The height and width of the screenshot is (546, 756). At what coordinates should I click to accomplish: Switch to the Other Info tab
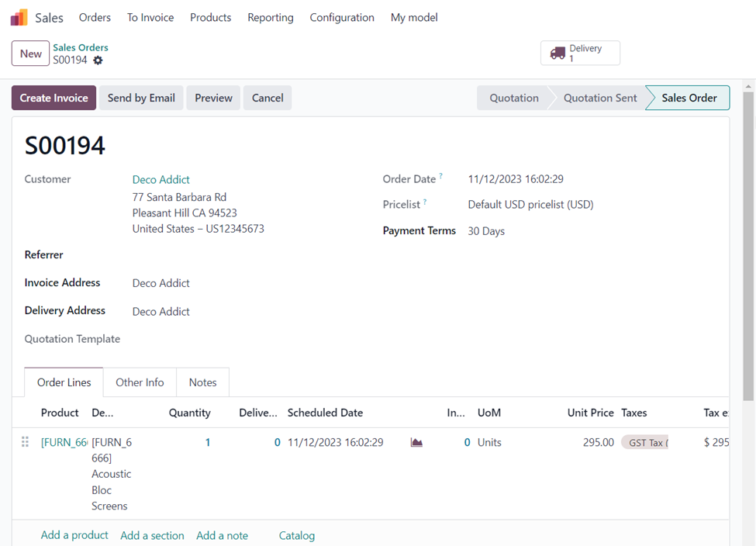click(x=140, y=382)
